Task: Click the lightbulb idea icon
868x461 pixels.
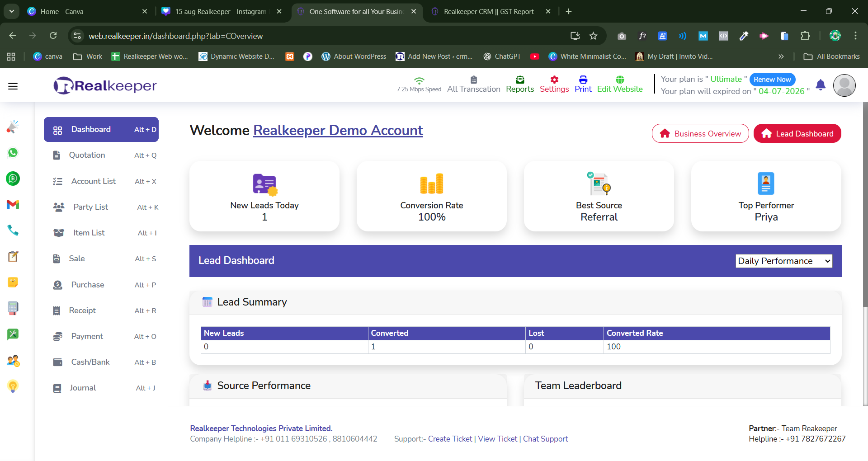Action: coord(13,386)
